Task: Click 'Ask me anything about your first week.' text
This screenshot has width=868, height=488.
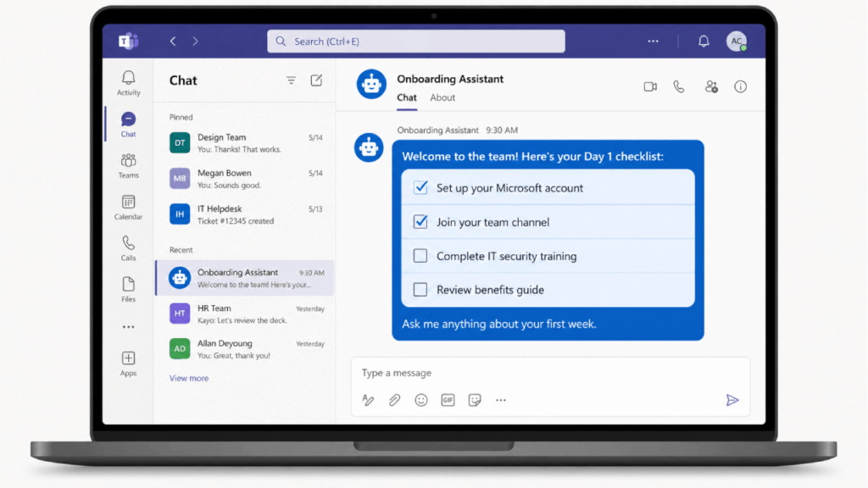Action: pos(498,324)
